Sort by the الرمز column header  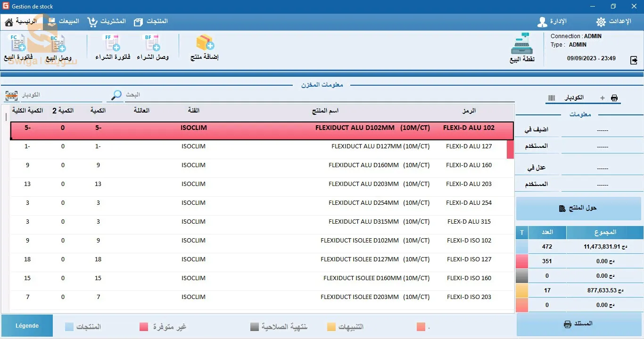(x=469, y=111)
